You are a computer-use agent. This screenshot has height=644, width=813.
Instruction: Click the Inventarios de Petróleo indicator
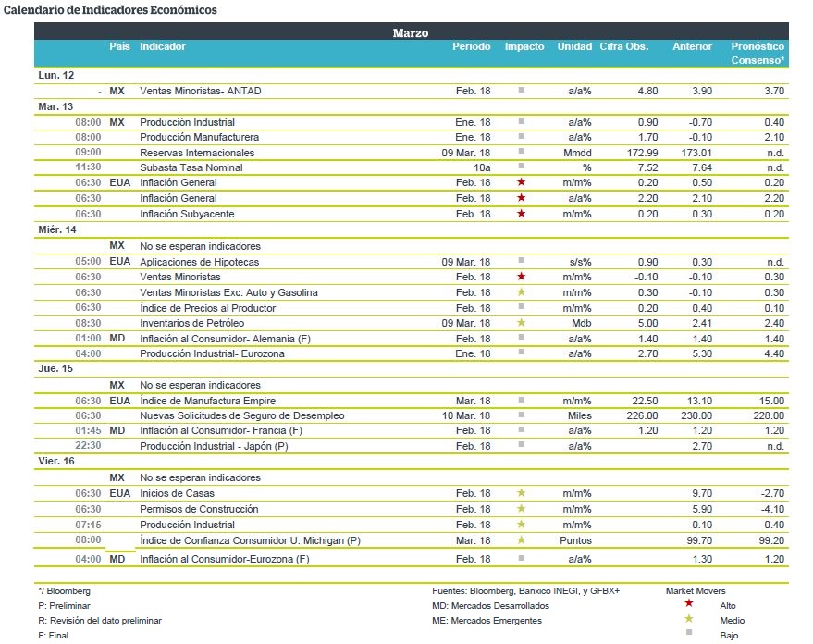coord(191,323)
